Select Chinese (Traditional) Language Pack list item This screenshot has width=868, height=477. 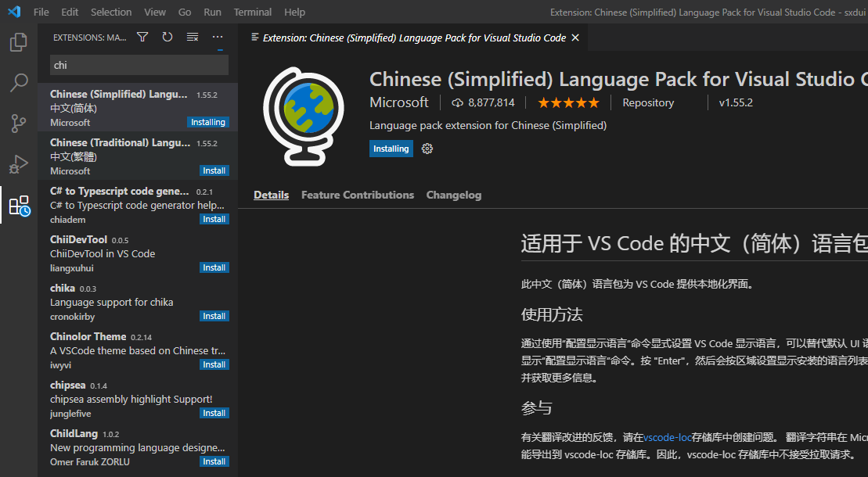point(138,156)
